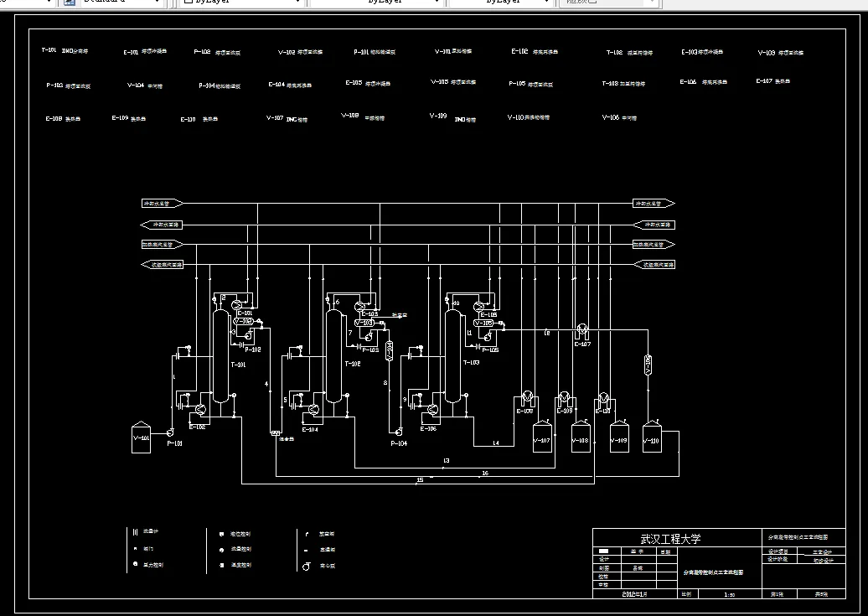Screen dimensions: 868x616
Task: Click the E-108 exchanger symbol above V-107
Action: point(528,399)
